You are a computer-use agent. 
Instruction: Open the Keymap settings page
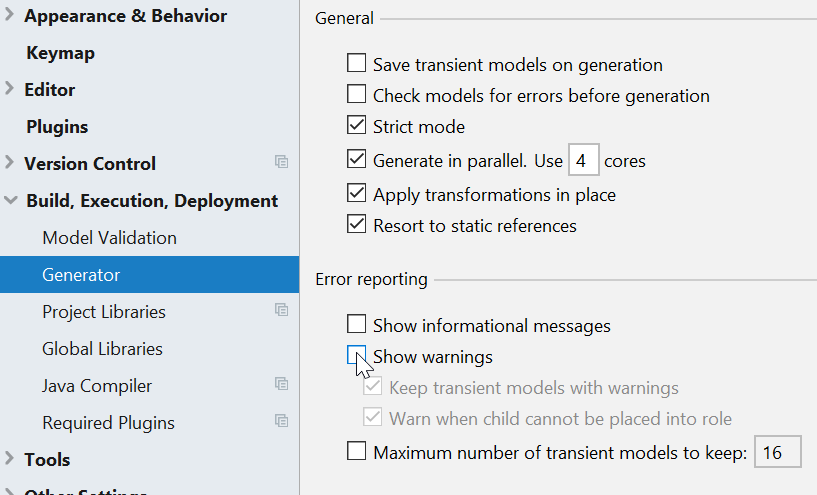(x=60, y=53)
